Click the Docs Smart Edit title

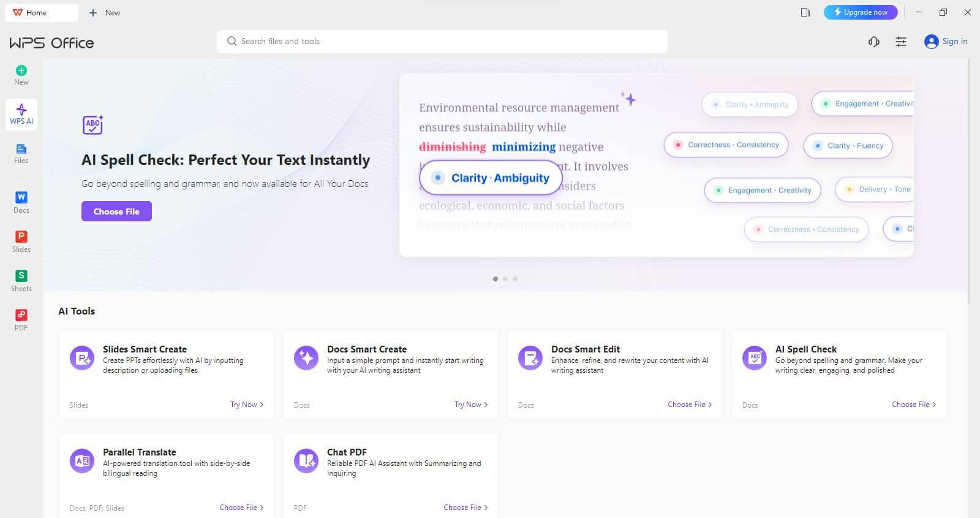pos(586,349)
